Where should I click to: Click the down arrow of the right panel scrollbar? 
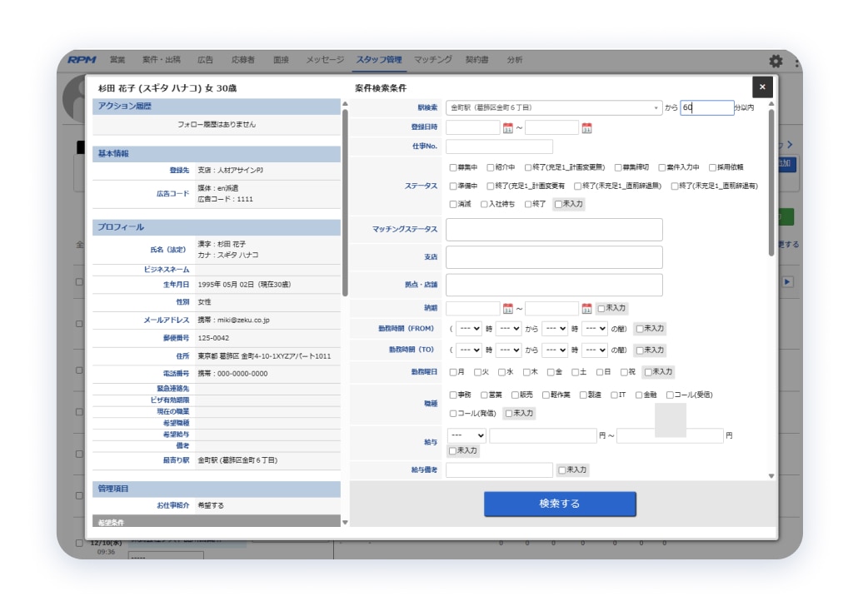[x=771, y=475]
